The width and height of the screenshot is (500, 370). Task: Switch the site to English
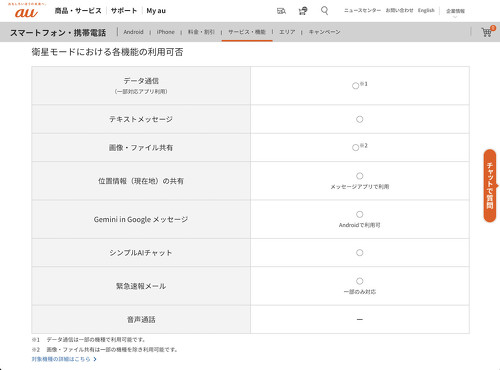click(426, 10)
